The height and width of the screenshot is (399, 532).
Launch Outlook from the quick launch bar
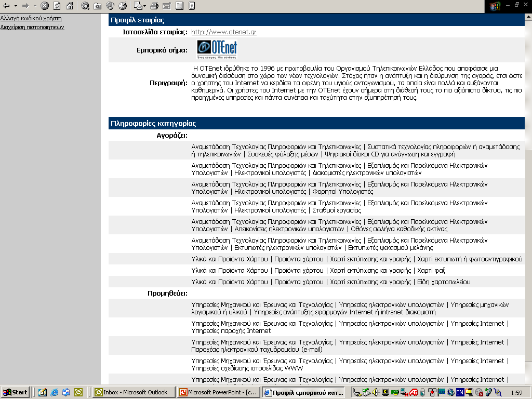(78, 393)
